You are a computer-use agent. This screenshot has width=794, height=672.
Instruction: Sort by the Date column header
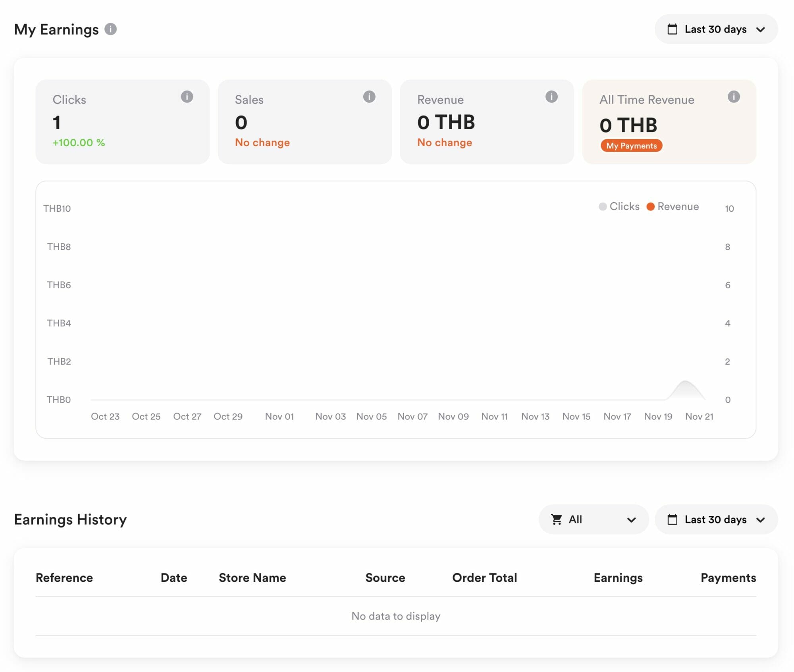click(x=174, y=577)
